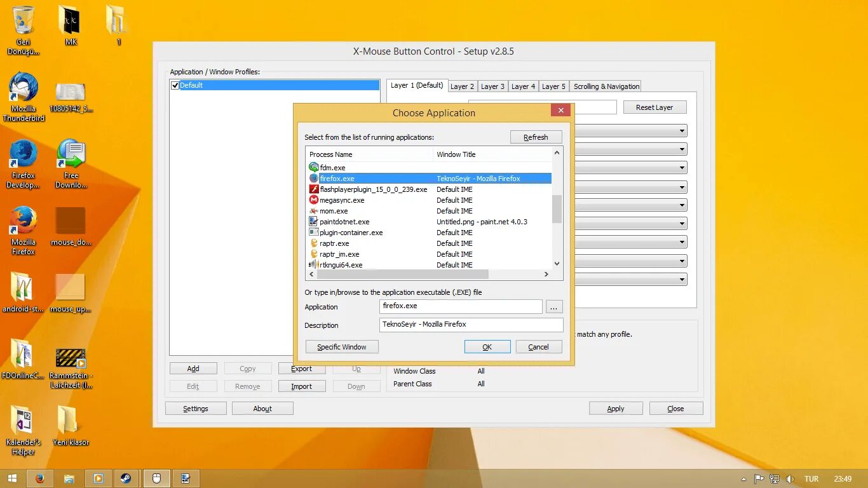Click the Reset Layer button
Viewport: 868px width, 488px height.
[x=654, y=107]
